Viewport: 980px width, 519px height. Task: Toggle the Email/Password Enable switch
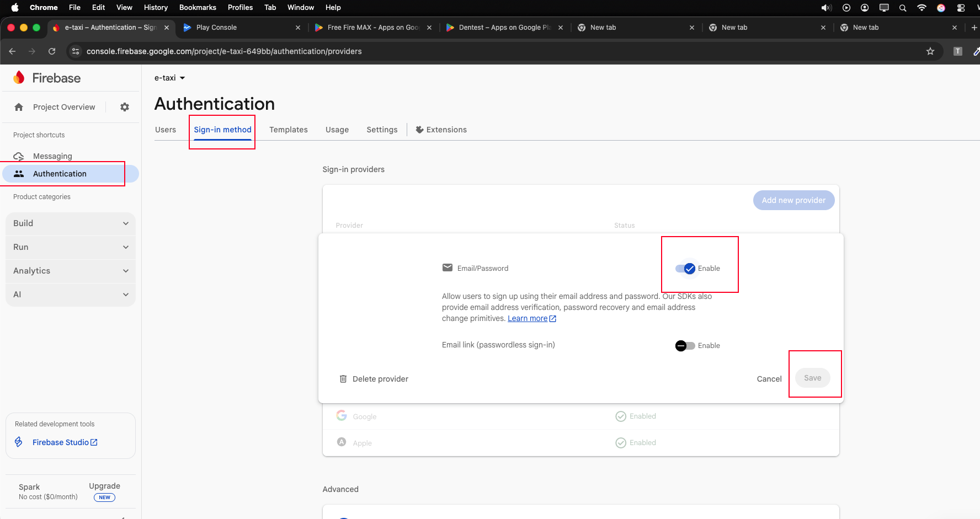(x=685, y=269)
